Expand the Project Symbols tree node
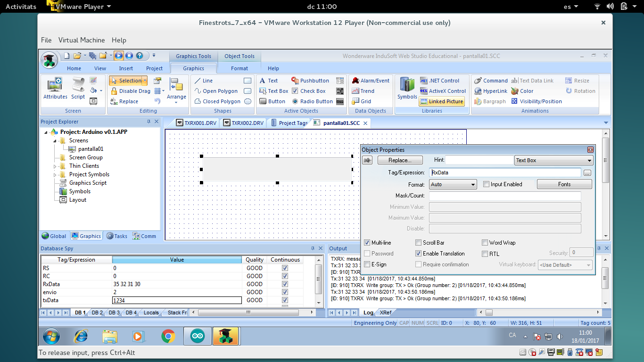The width and height of the screenshot is (644, 362). pyautogui.click(x=55, y=174)
